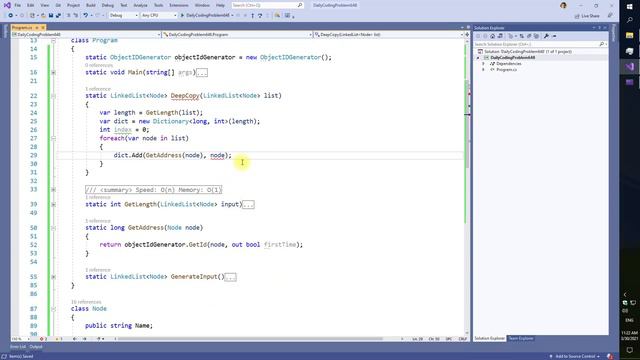640x360 pixels.
Task: Open the Project menu
Action: (73, 5)
